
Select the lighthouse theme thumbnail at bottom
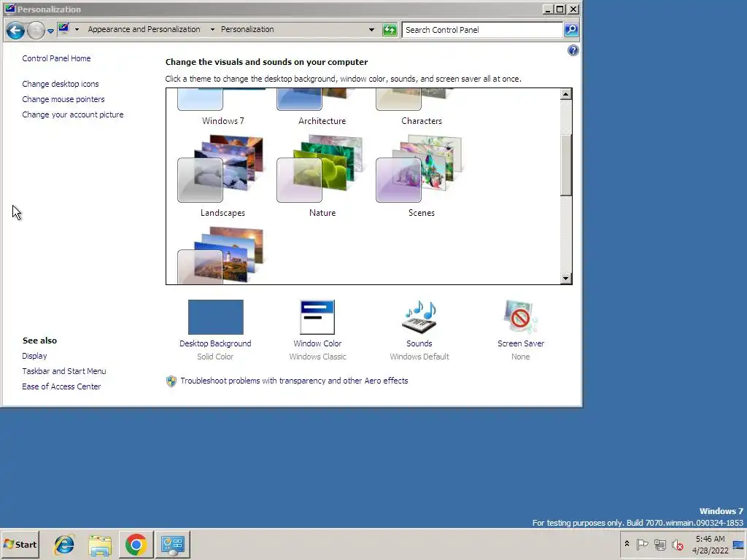222,256
